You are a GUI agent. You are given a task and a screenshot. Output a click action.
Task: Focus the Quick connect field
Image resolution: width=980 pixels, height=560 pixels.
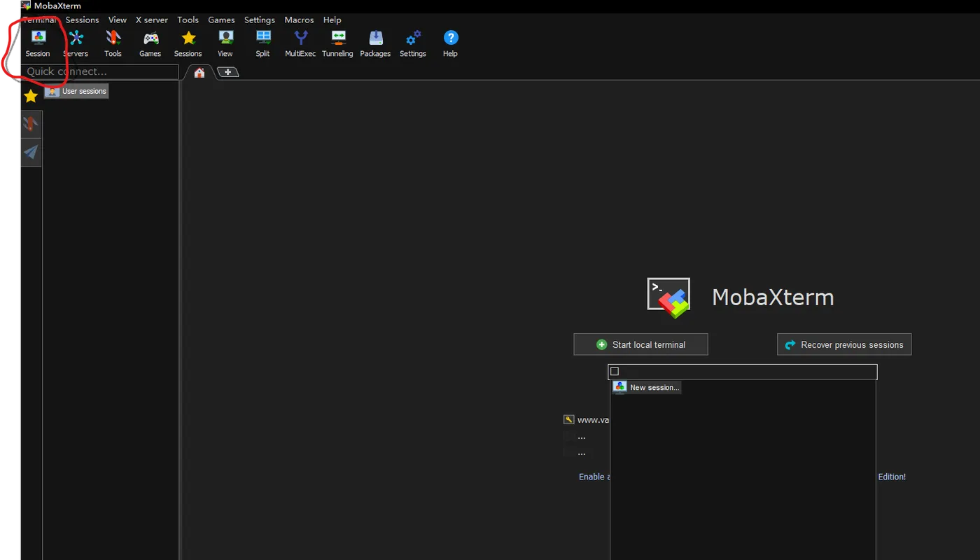coord(100,71)
